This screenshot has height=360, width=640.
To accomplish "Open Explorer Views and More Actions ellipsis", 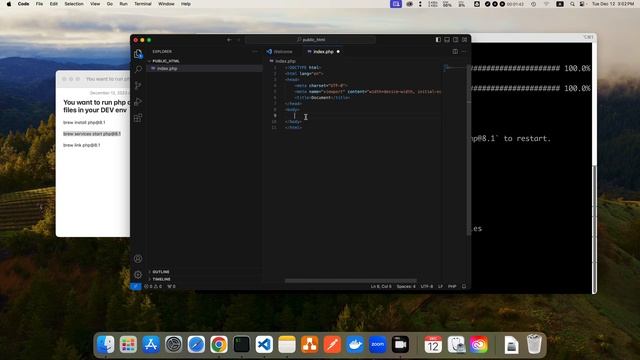I will click(x=255, y=51).
